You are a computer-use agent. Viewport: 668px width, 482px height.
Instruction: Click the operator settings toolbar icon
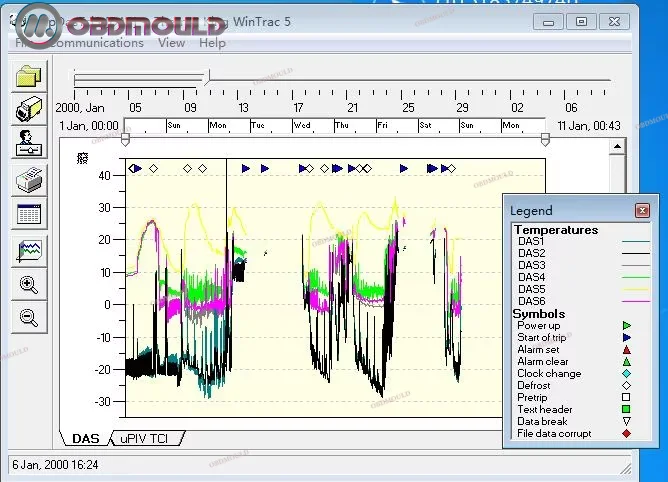[x=29, y=145]
